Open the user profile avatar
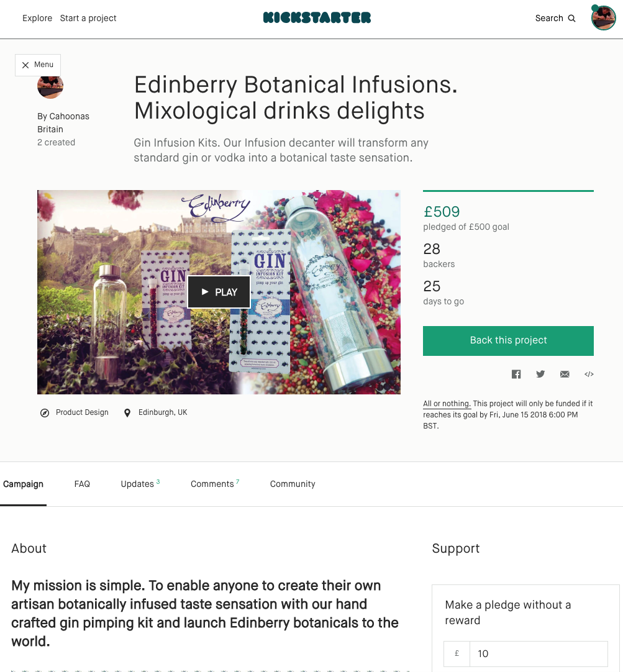The image size is (623, 672). (603, 18)
